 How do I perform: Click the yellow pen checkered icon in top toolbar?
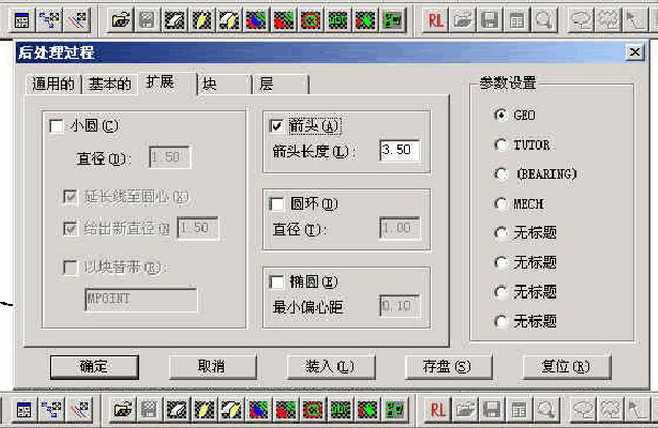coord(202,20)
